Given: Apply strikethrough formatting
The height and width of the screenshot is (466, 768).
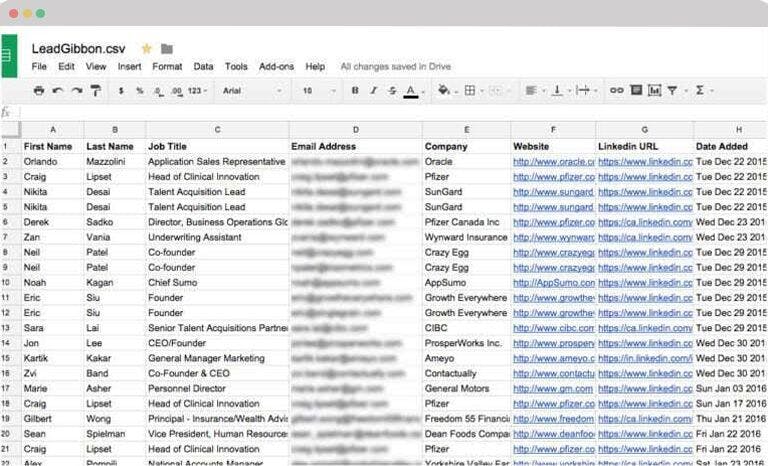Looking at the screenshot, I should (392, 91).
